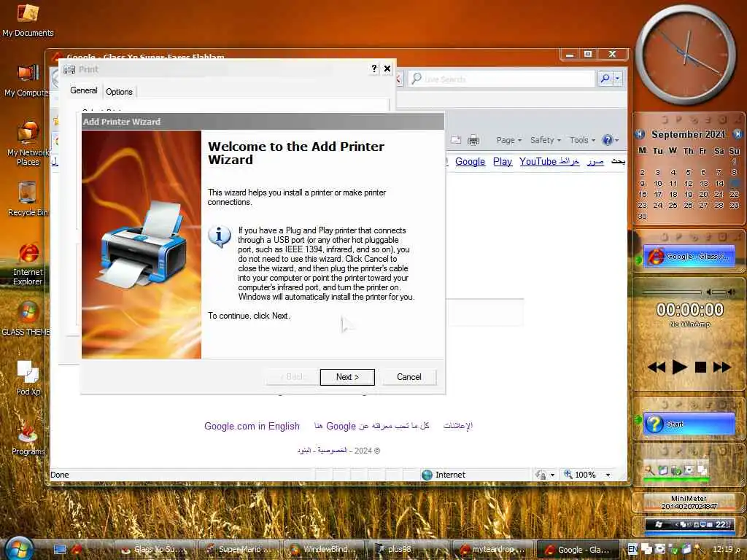Image resolution: width=747 pixels, height=560 pixels.
Task: Click the EN language indicator in tray
Action: pyautogui.click(x=632, y=549)
